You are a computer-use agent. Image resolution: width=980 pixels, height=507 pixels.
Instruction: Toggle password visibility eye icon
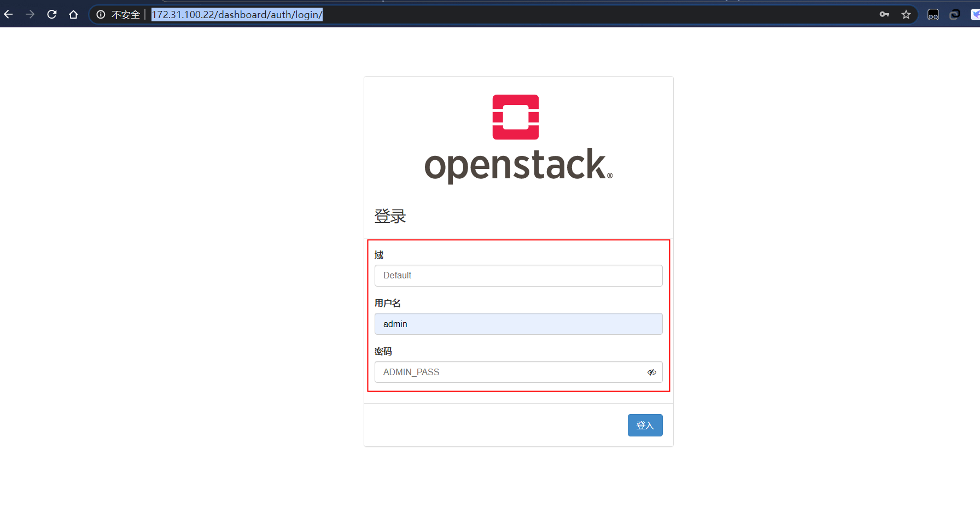point(652,372)
